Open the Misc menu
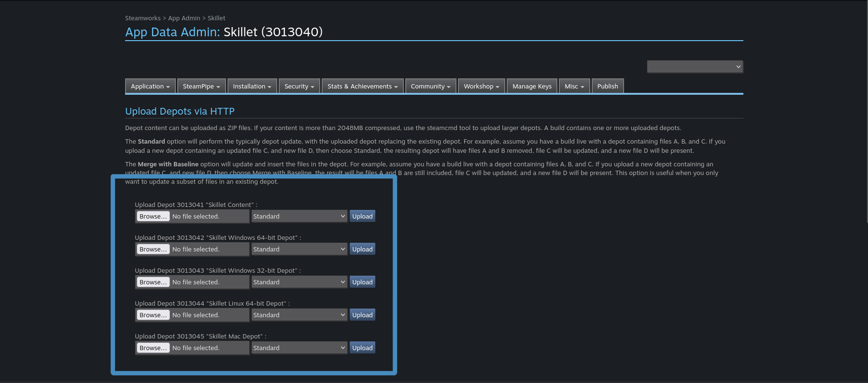Viewport: 868px width, 383px height. point(574,86)
